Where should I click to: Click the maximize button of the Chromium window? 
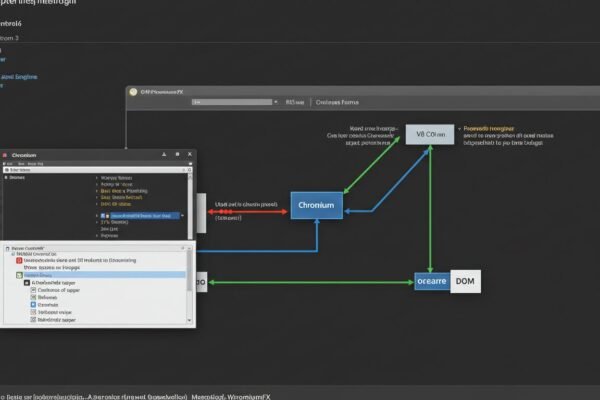pyautogui.click(x=177, y=154)
